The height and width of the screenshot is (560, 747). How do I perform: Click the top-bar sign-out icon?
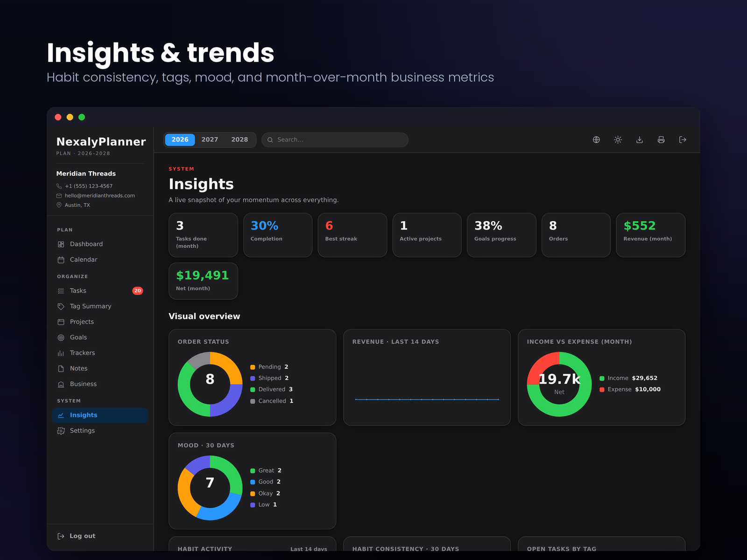(683, 140)
